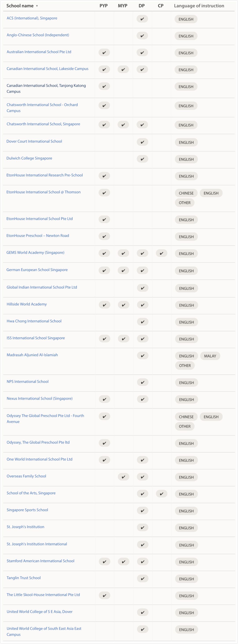Click the MYP checkmark for Chatsworth International School, Singapore

point(123,125)
